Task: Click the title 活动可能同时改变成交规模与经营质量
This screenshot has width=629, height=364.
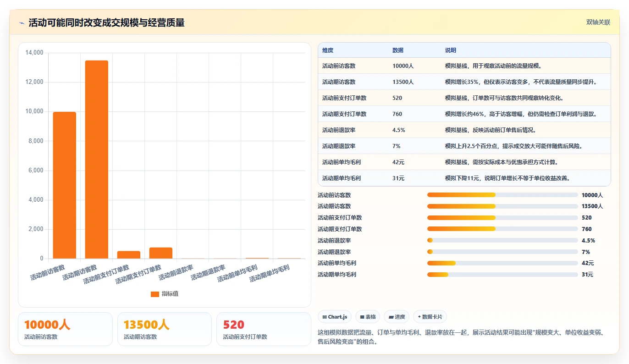Action: pyautogui.click(x=106, y=23)
